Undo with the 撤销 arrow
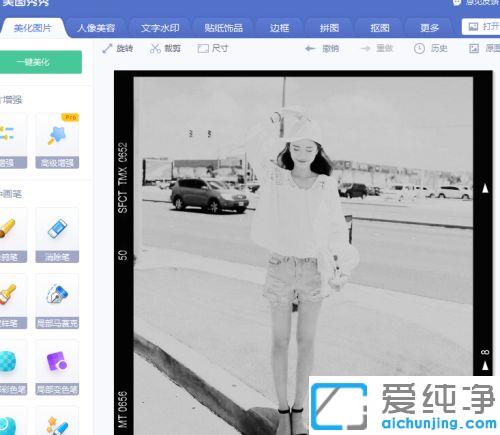Screen dimensions: 500x435 (322, 49)
